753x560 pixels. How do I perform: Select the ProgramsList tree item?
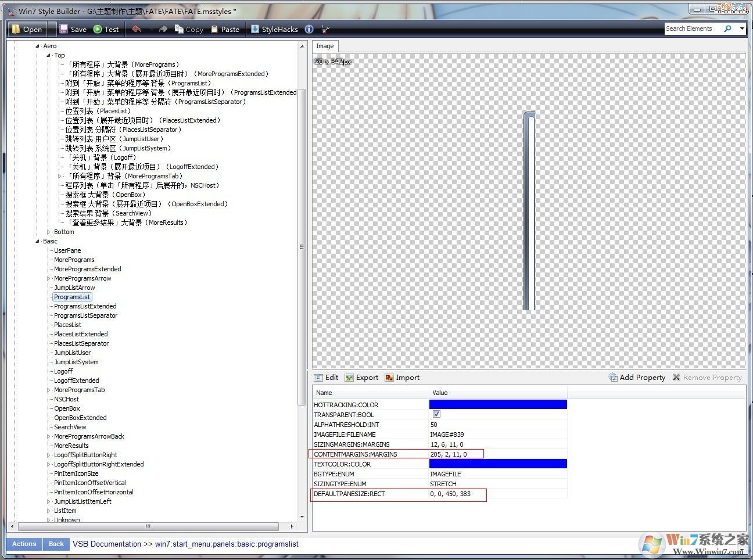coord(71,296)
